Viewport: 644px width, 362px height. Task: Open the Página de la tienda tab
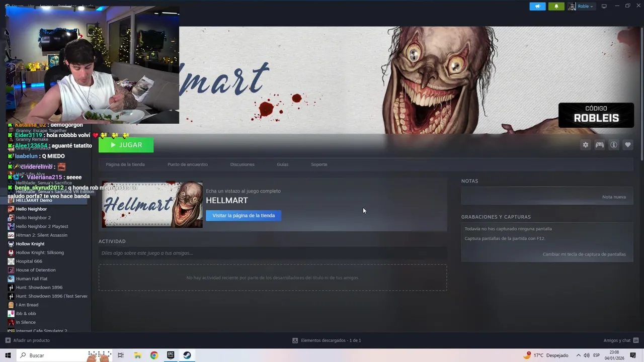[x=125, y=164]
